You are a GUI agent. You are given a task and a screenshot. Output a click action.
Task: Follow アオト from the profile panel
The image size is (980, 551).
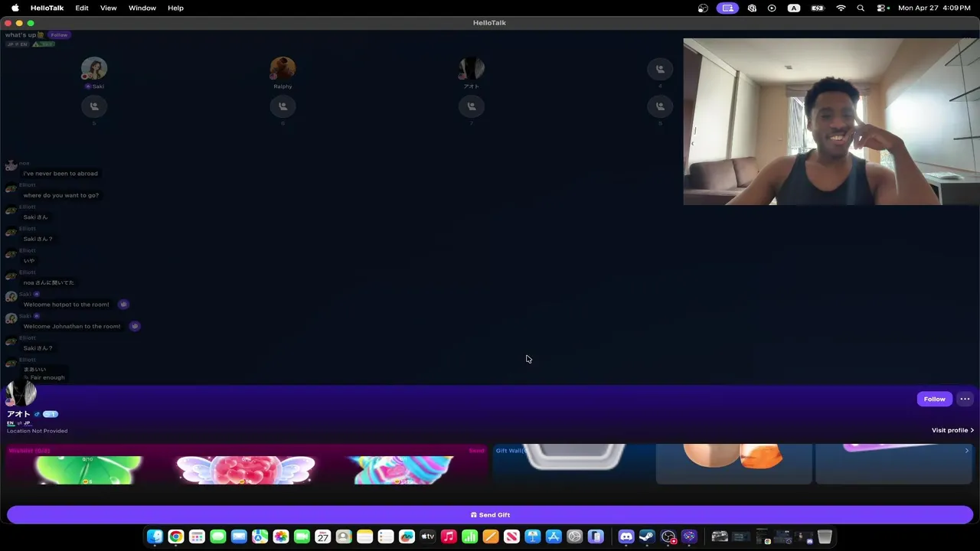click(x=934, y=399)
